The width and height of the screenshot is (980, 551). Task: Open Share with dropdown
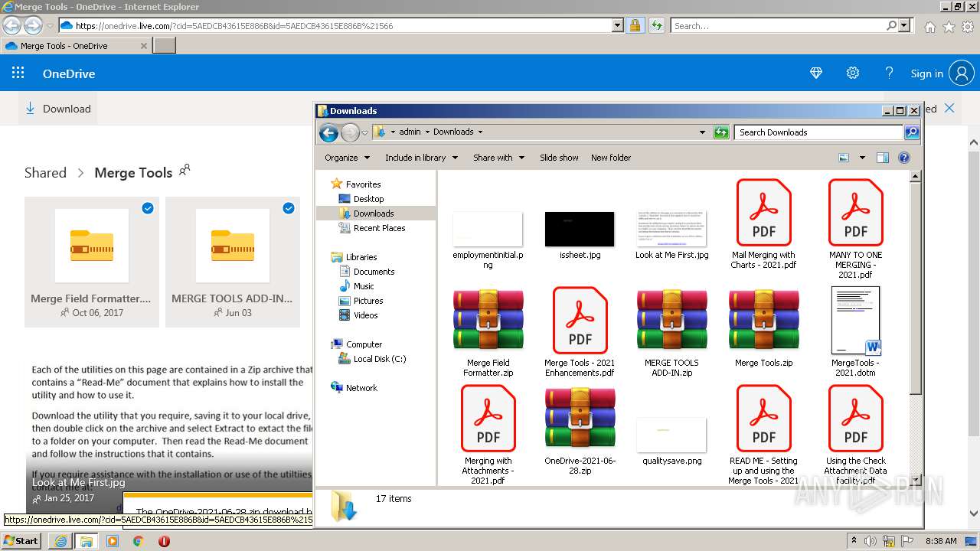pyautogui.click(x=498, y=158)
